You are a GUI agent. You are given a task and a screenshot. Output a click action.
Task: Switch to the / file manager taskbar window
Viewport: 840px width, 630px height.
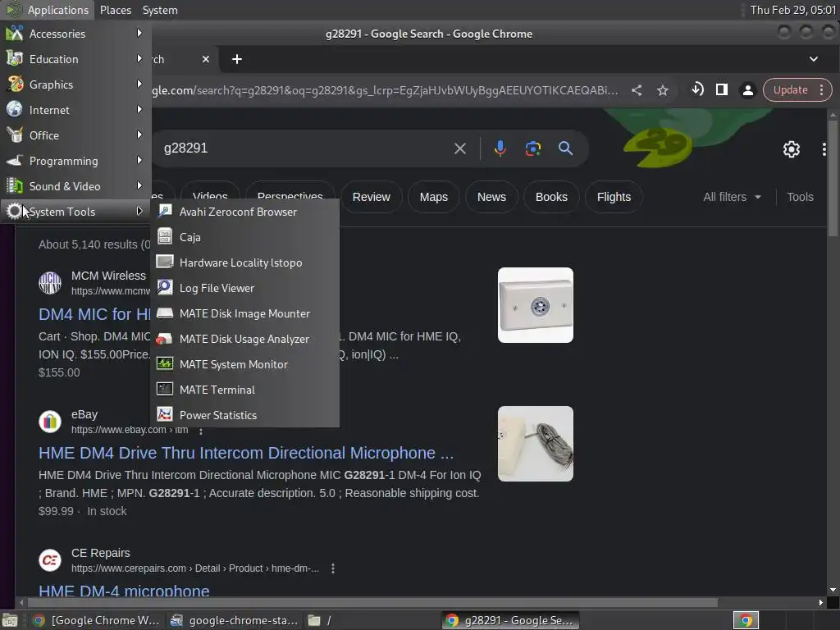[x=372, y=620]
